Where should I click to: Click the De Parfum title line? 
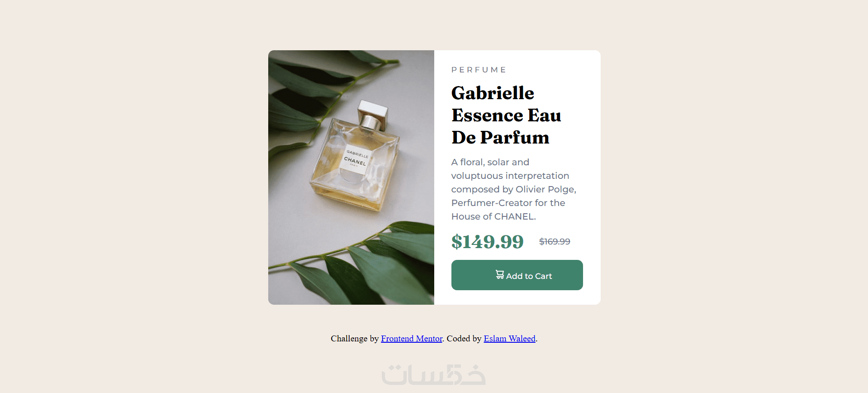pyautogui.click(x=500, y=138)
